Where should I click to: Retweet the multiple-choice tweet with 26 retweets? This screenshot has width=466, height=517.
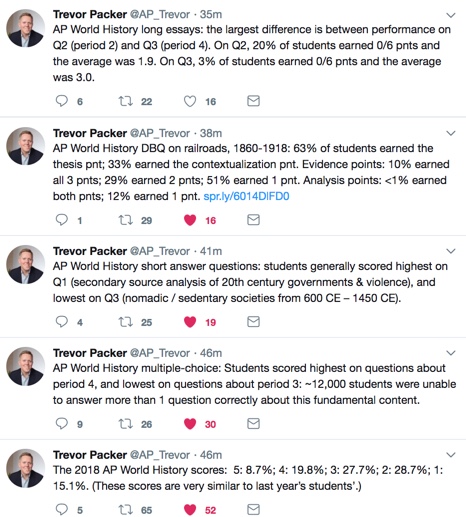pos(126,424)
